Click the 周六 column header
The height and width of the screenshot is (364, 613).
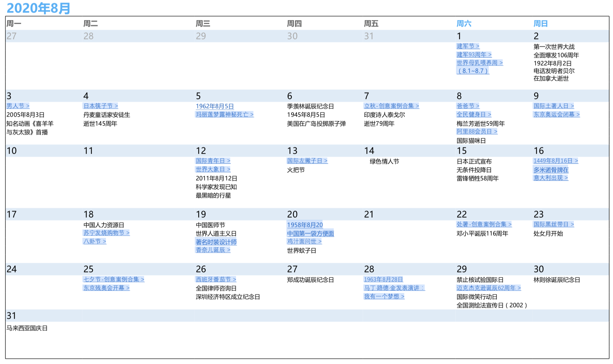point(465,23)
